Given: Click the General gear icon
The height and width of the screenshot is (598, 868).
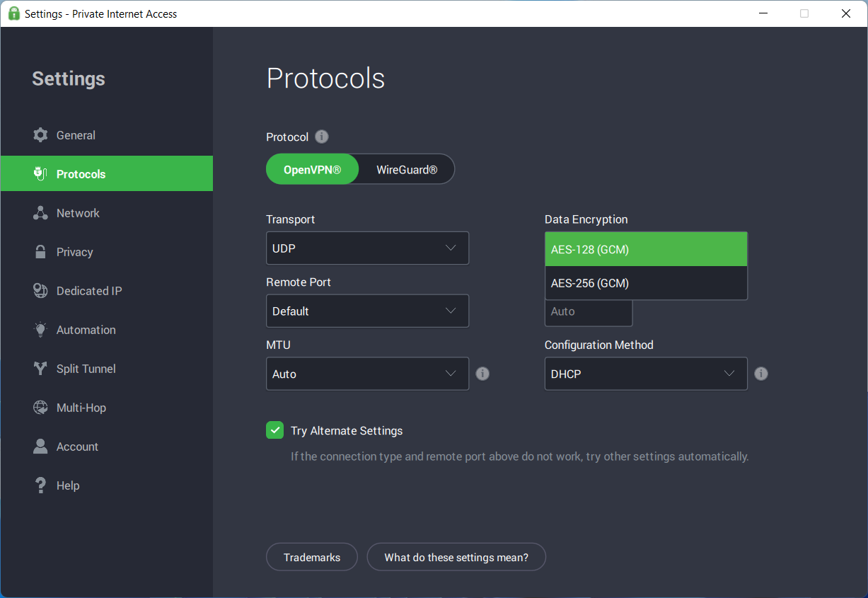Looking at the screenshot, I should [40, 135].
